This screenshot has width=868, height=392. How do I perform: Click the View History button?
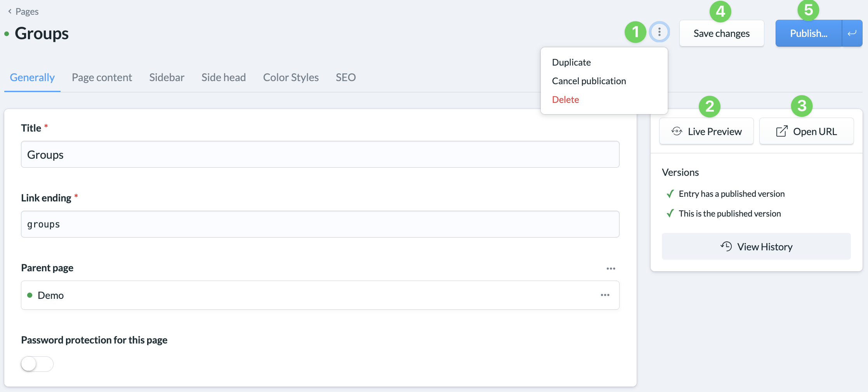click(x=756, y=246)
